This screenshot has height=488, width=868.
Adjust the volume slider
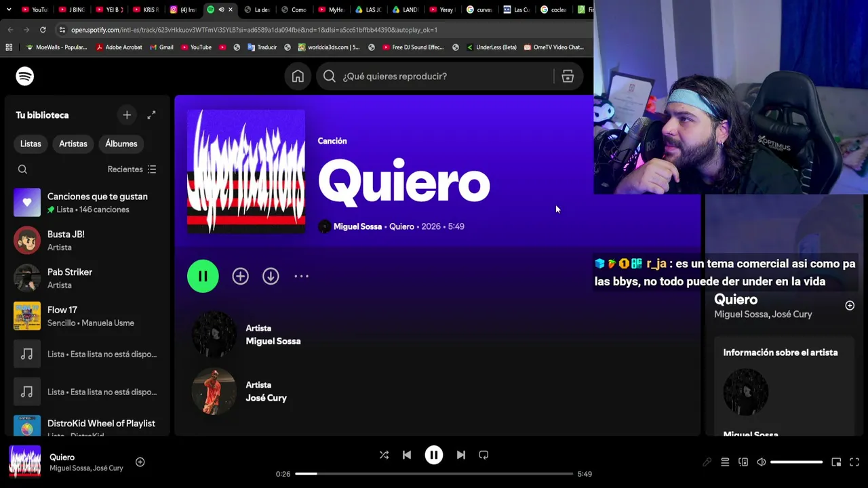pyautogui.click(x=797, y=462)
